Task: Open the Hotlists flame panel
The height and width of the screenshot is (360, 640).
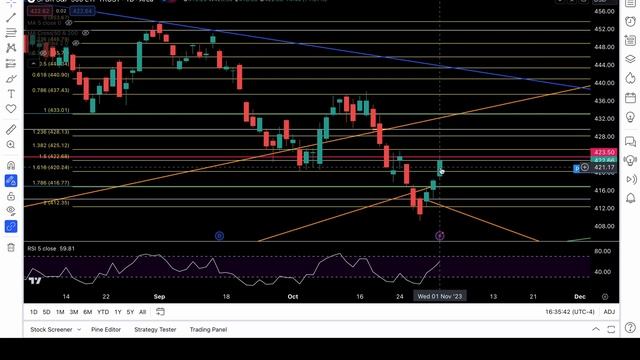Action: point(630,78)
